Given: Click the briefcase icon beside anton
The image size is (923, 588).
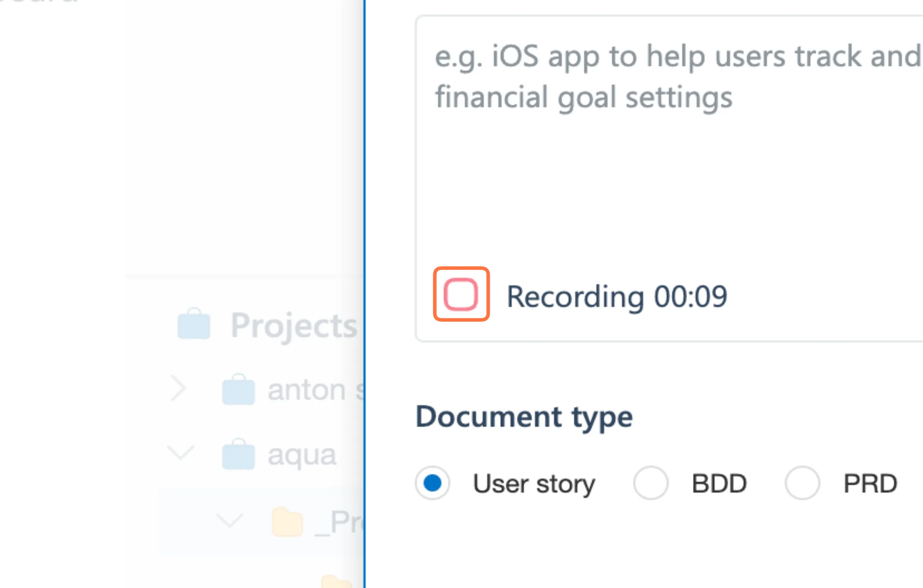Looking at the screenshot, I should 239,390.
